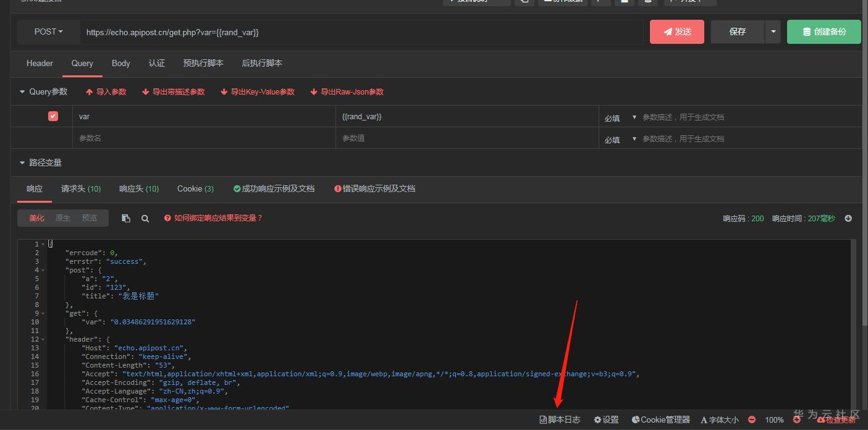Viewport: 868px width, 430px height.
Task: Click the var value 0.03486291951629128
Action: (153, 322)
